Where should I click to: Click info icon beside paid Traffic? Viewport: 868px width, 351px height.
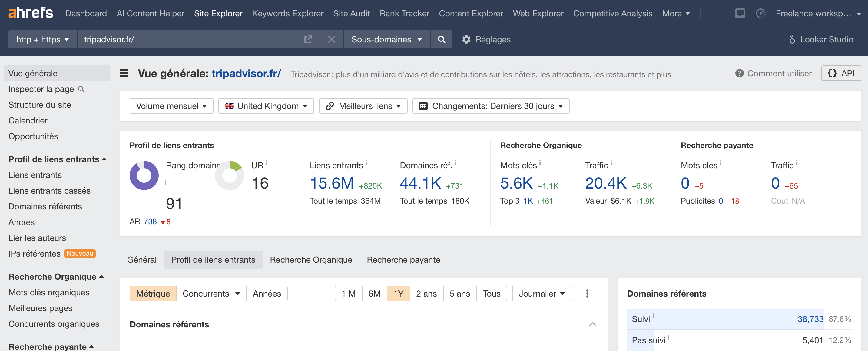797,162
